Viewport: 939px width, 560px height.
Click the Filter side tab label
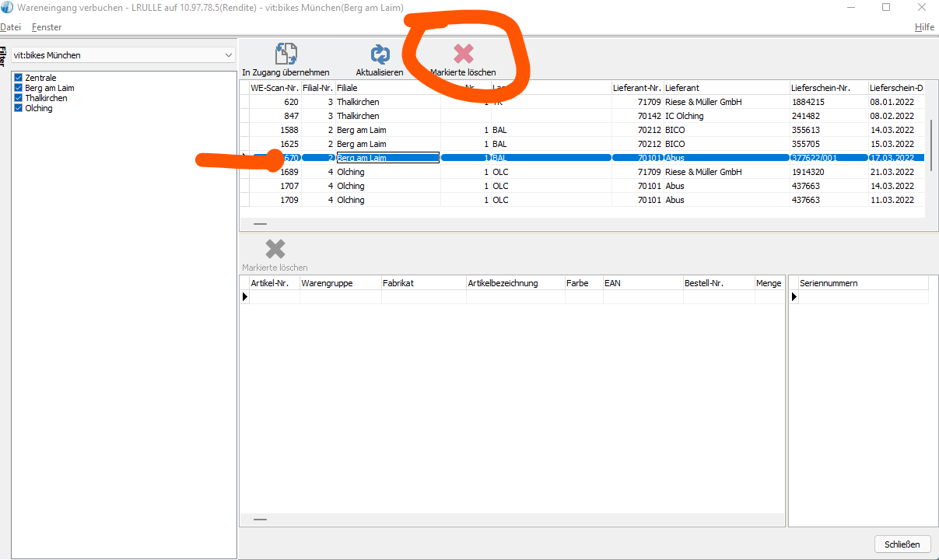pyautogui.click(x=3, y=56)
